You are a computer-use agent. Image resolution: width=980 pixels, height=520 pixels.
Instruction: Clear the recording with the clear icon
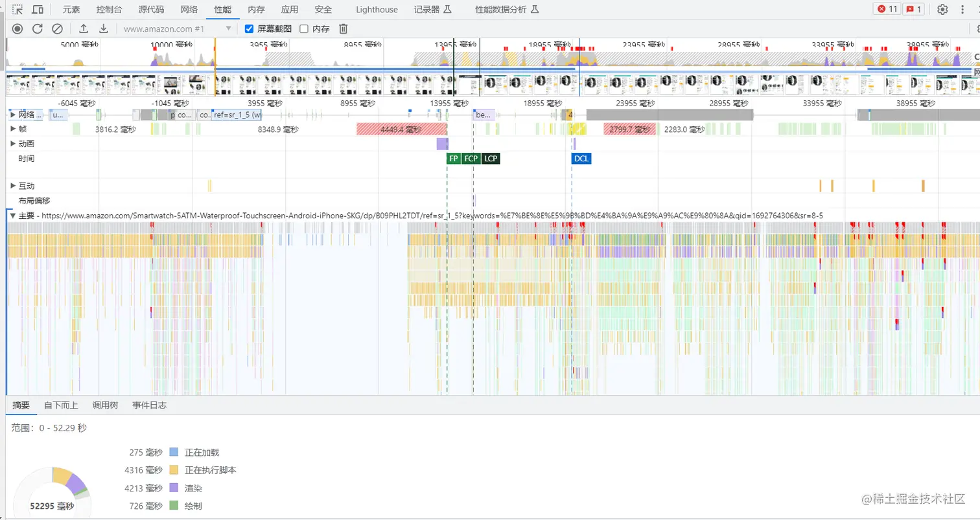pyautogui.click(x=57, y=28)
